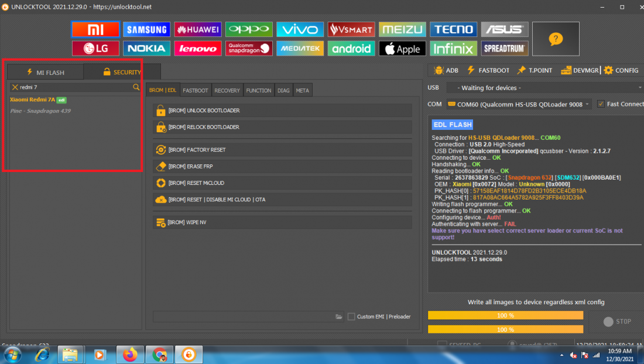Expand the USB Waiting for devices dropdown
Screen dimensions: 644x364
[544, 88]
